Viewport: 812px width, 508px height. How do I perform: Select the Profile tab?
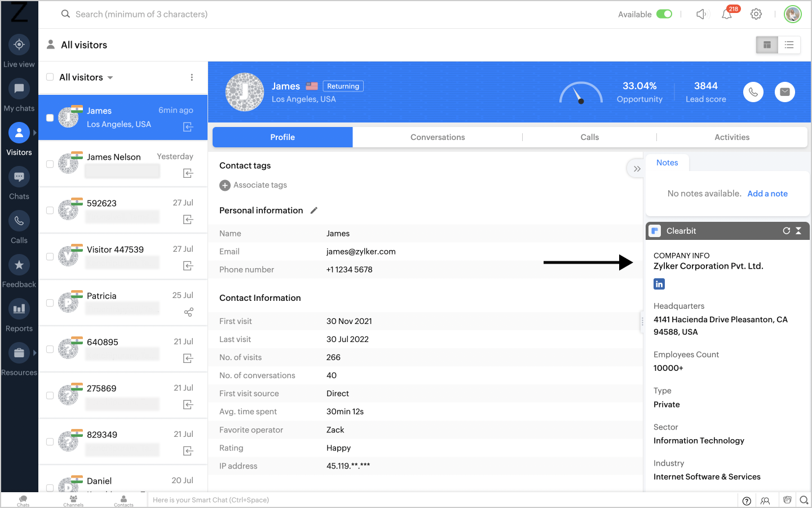click(x=283, y=137)
